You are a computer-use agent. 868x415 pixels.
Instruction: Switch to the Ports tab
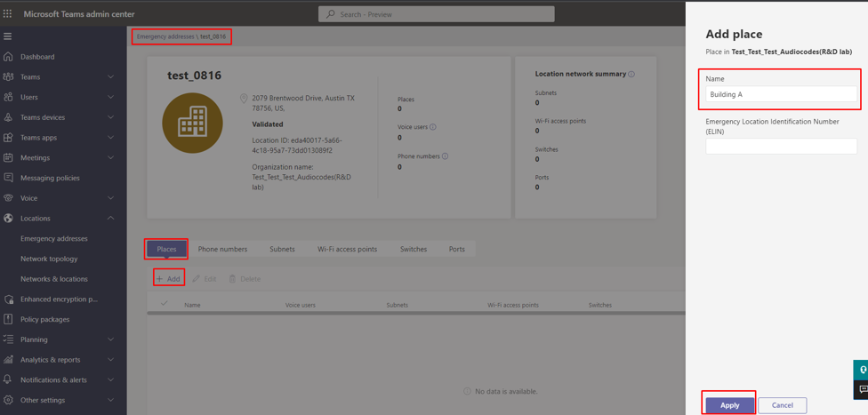click(x=457, y=249)
